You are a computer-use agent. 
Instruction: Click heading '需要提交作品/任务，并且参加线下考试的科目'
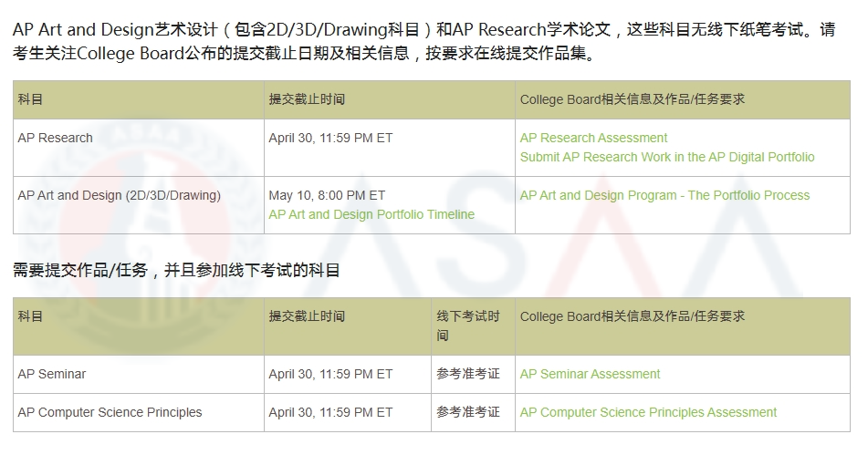tap(176, 270)
